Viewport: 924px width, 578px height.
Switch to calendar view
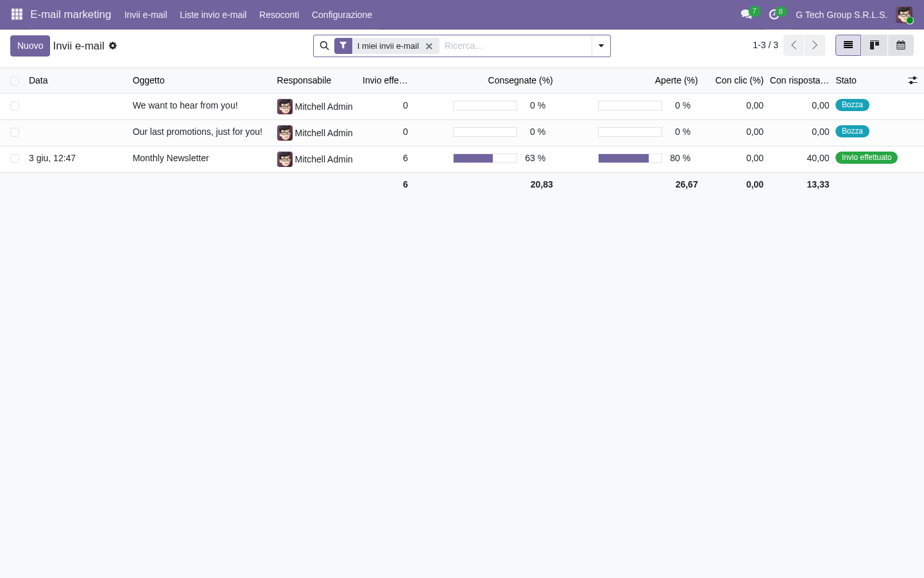pos(901,45)
